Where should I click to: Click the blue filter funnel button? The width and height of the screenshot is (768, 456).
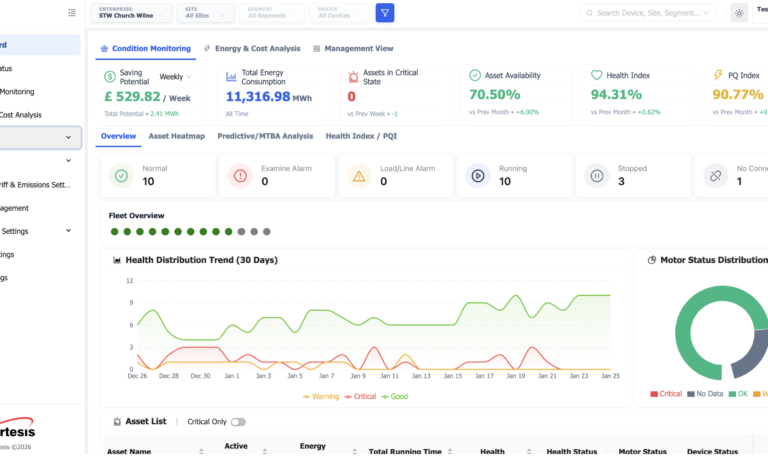pyautogui.click(x=384, y=13)
